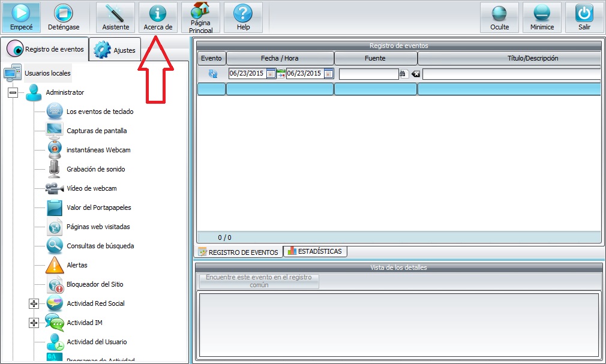This screenshot has height=364, width=606.
Task: Sort by Título/Descripción column
Action: (510, 58)
